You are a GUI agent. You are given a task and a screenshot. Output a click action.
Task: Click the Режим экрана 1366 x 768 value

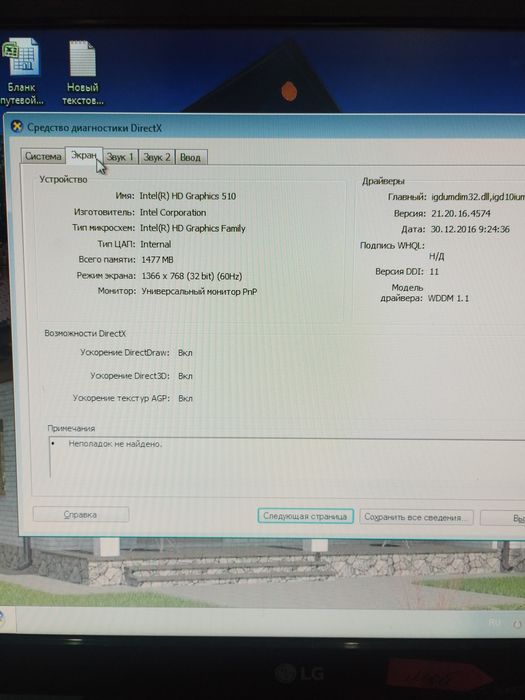pos(192,276)
